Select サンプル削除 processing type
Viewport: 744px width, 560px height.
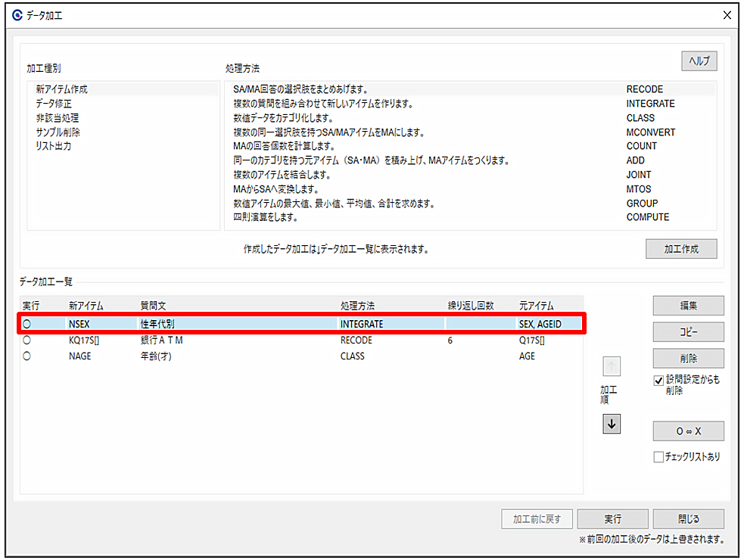(58, 132)
